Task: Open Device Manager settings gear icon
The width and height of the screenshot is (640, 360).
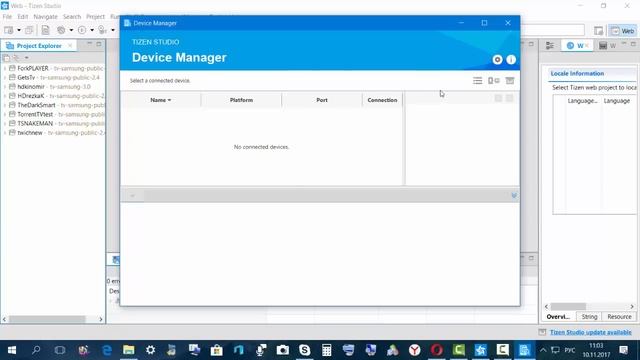Action: [497, 60]
